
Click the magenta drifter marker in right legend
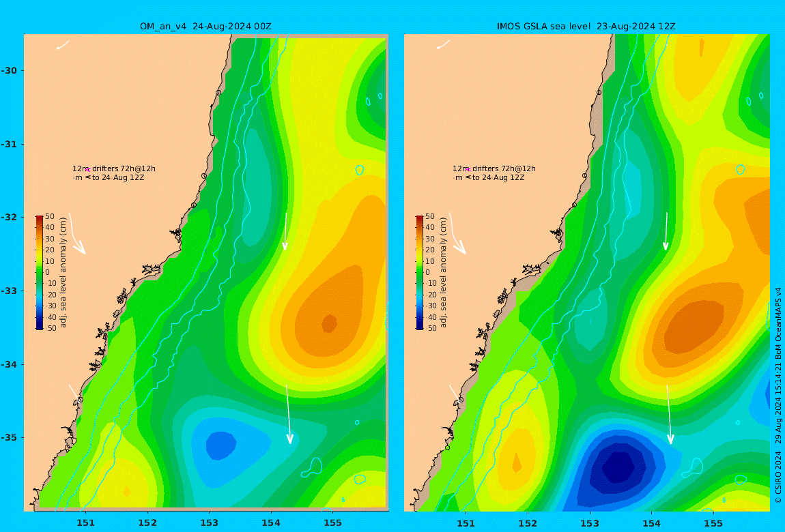tap(468, 170)
